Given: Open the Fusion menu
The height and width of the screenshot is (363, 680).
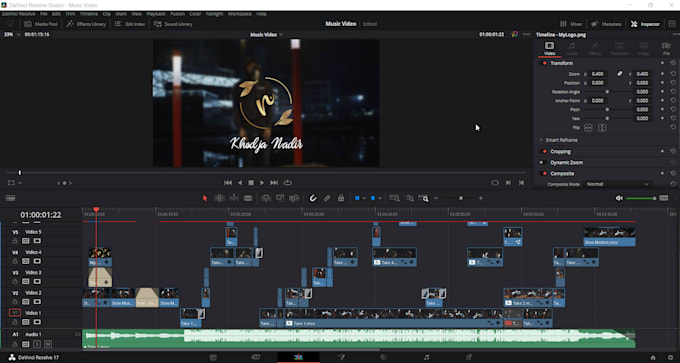Looking at the screenshot, I should 177,14.
